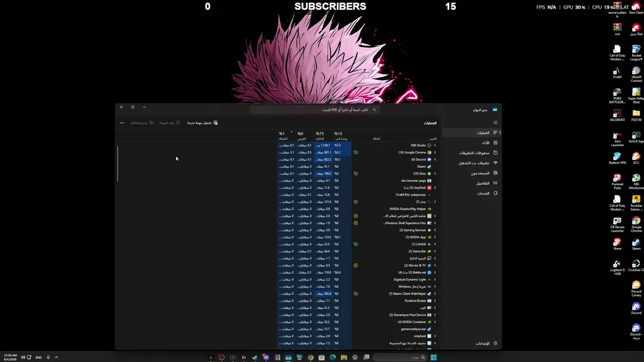Select FiveM RGL subprocess row
The image size is (644, 362).
358,195
